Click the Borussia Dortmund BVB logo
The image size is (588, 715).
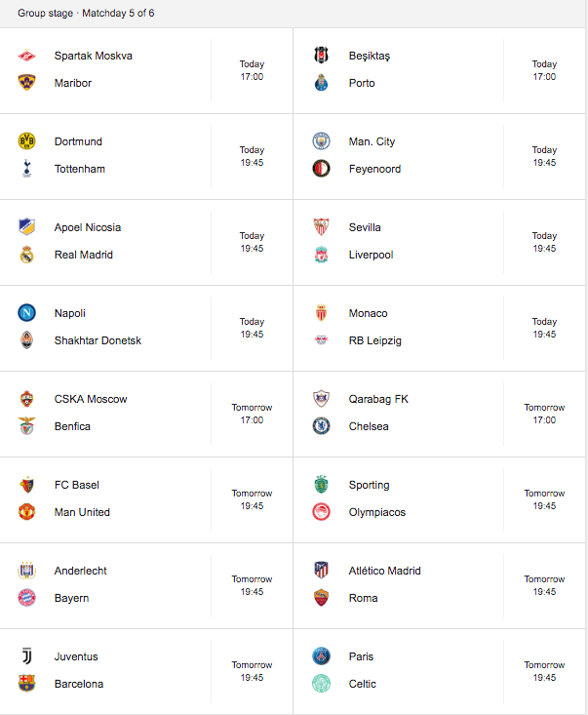tap(27, 141)
